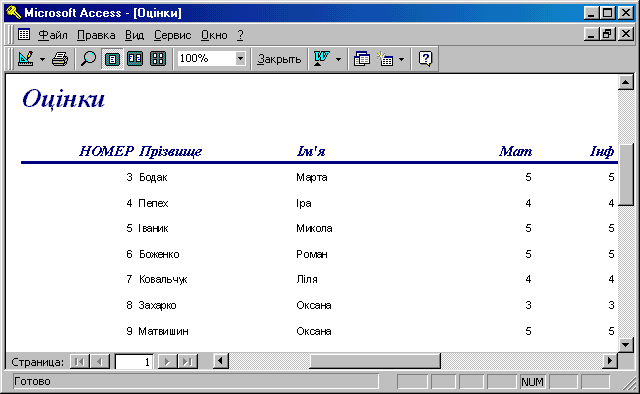Click the Access key icon in title bar
Viewport: 640px width, 394px height.
coord(13,13)
